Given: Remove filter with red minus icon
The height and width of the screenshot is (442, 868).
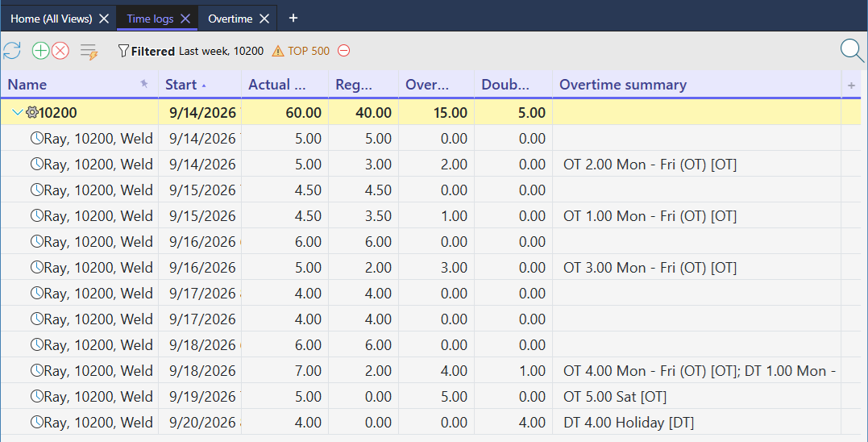Looking at the screenshot, I should point(344,51).
